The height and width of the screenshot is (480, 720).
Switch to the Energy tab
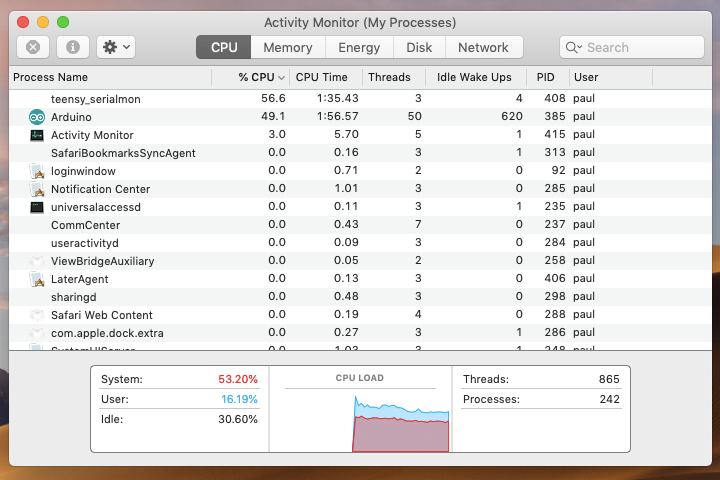(359, 47)
